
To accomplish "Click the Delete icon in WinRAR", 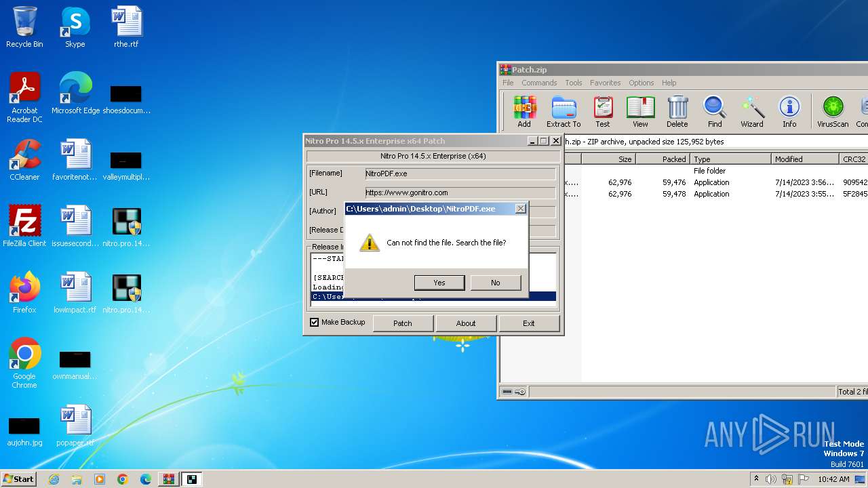I will coord(677,111).
